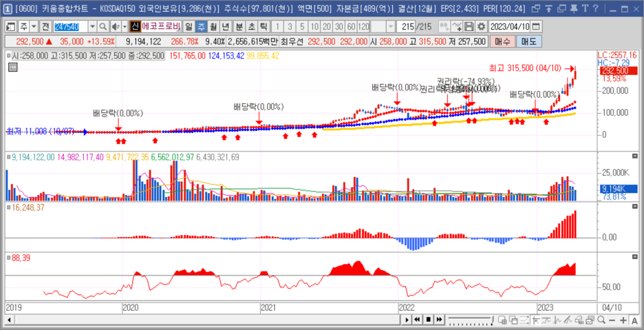Click the speaker sound alert icon
The height and width of the screenshot is (330, 644).
tap(115, 27)
